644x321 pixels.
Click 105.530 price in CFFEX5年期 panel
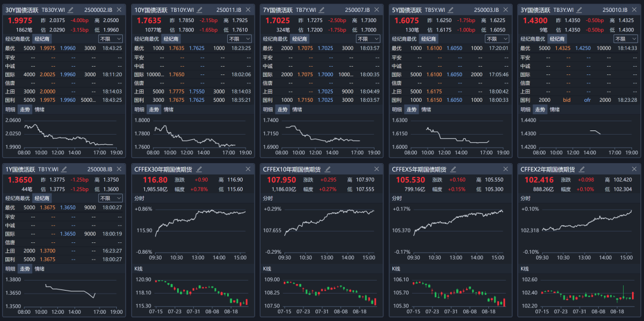click(x=410, y=180)
